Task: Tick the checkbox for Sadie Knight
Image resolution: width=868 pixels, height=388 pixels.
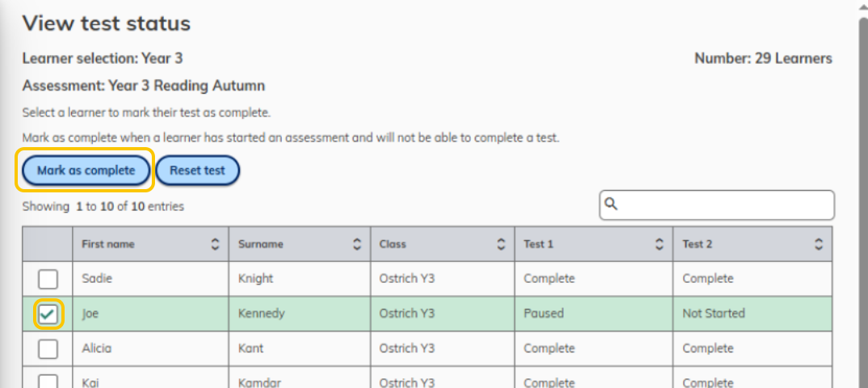Action: (48, 279)
